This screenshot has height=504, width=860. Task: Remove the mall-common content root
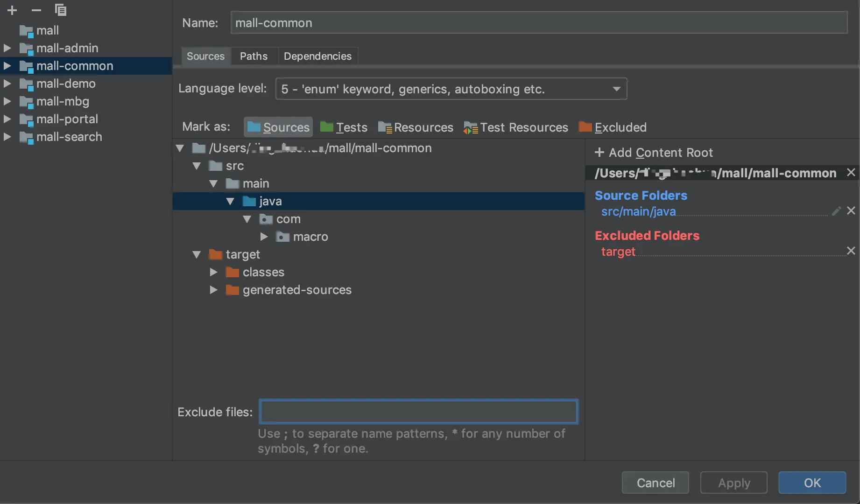click(x=851, y=173)
